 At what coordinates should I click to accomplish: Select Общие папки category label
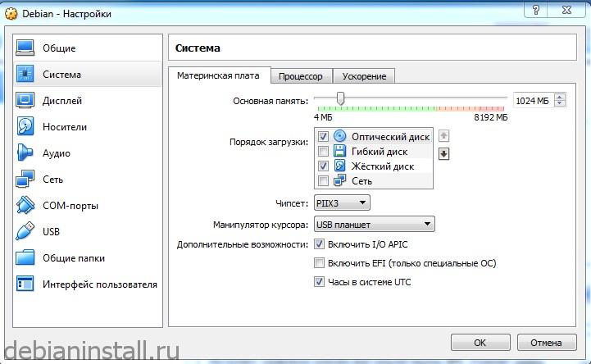[74, 258]
